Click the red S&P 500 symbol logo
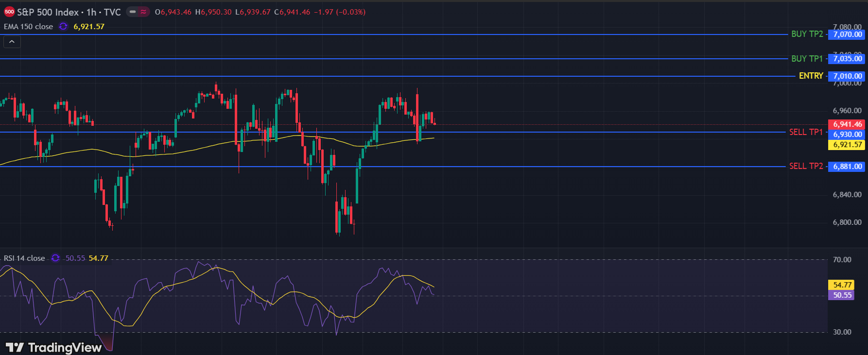 (9, 12)
